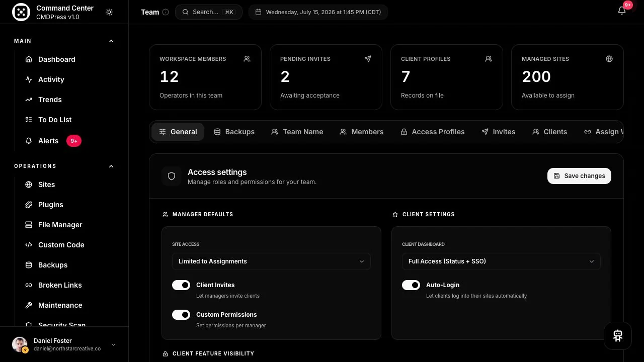Viewport: 644px width, 362px height.
Task: Switch to the Access Profiles tab
Action: coord(433,132)
